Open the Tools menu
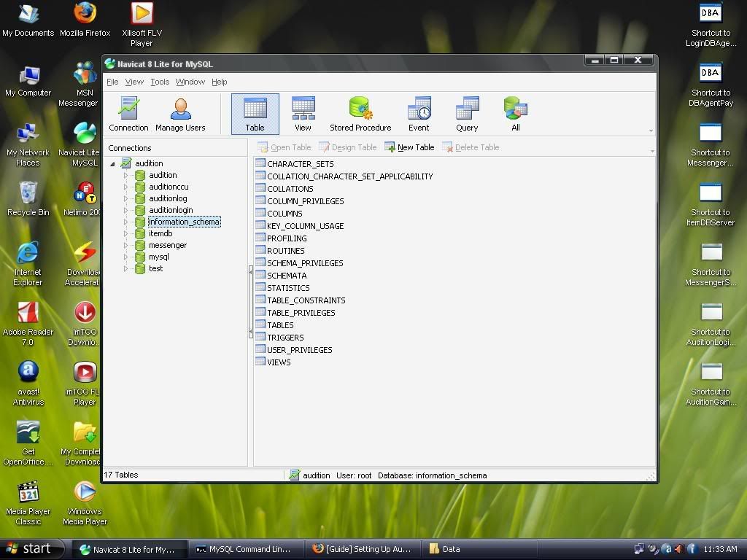The width and height of the screenshot is (747, 560). 160,82
